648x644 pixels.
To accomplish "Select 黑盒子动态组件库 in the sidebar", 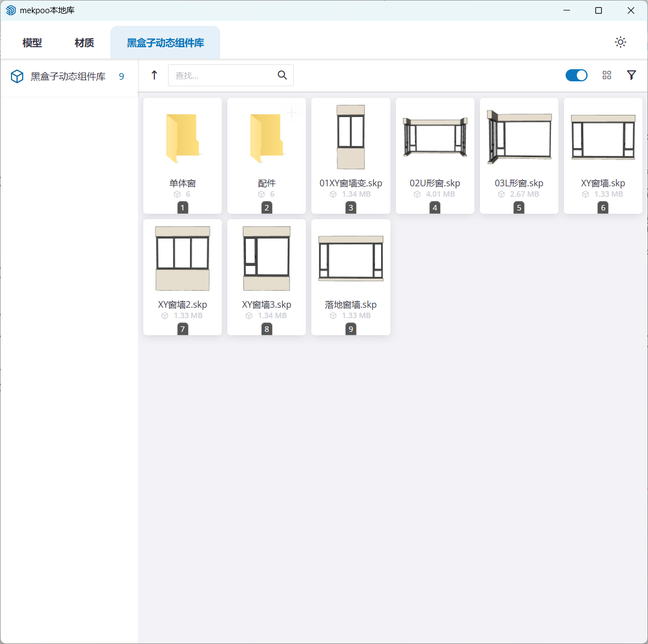I will [68, 76].
